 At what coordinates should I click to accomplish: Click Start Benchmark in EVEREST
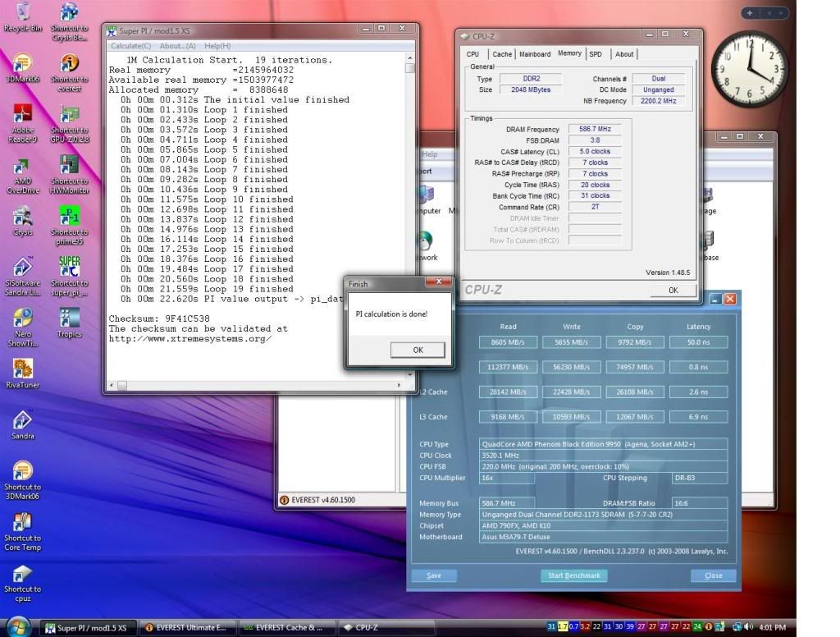573,575
